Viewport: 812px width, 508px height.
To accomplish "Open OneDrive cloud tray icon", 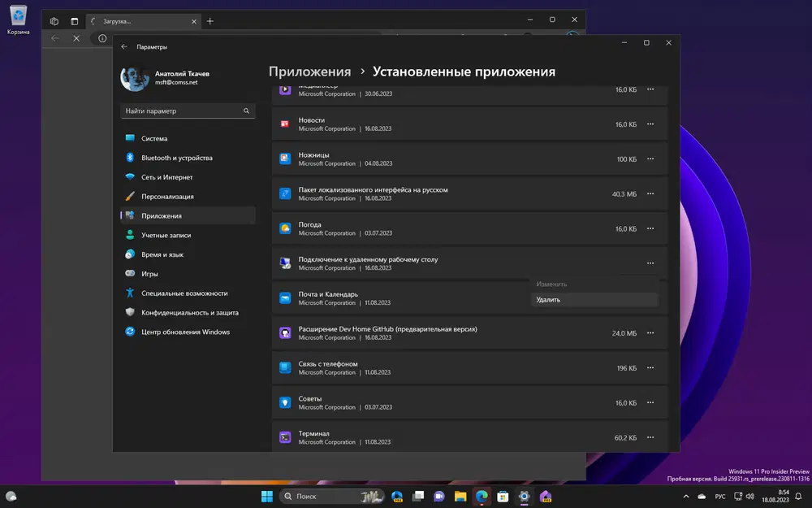I will pos(702,496).
